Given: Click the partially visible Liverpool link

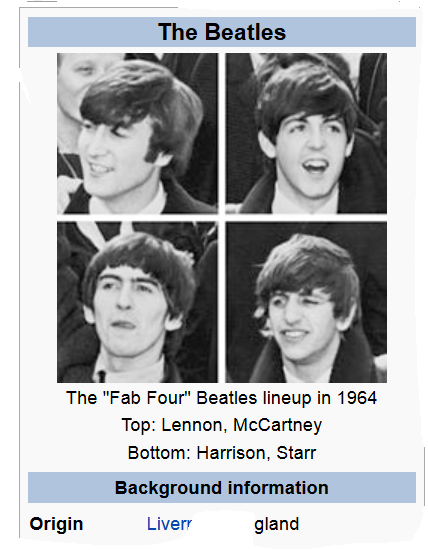Looking at the screenshot, I should click(x=169, y=524).
